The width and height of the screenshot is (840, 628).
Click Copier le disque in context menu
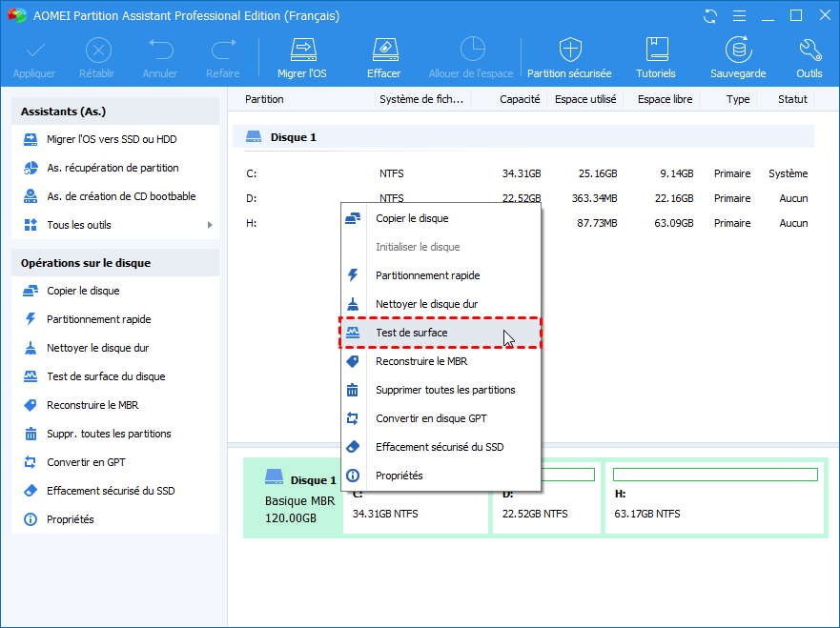[x=411, y=218]
